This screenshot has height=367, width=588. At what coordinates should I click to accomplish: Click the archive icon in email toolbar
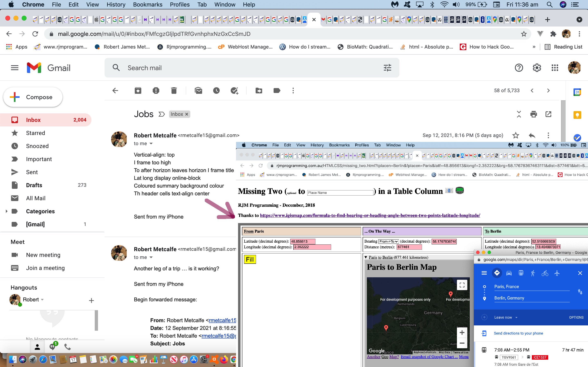138,91
